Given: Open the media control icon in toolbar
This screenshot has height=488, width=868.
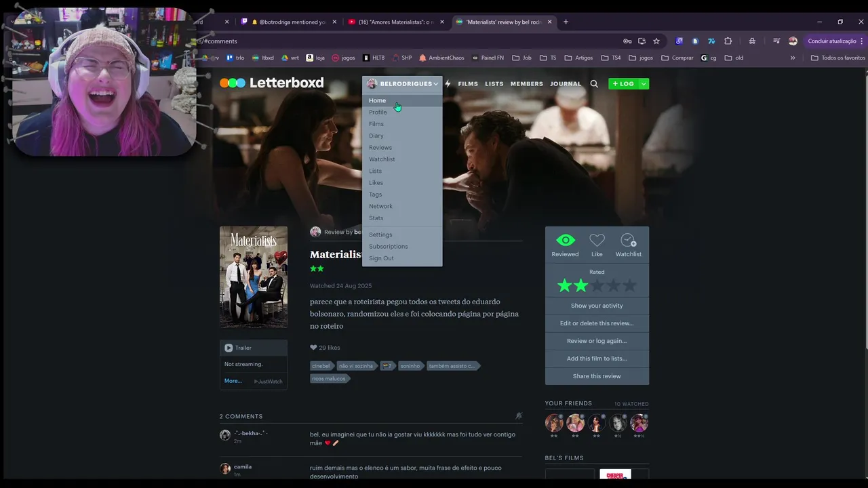Looking at the screenshot, I should (776, 41).
